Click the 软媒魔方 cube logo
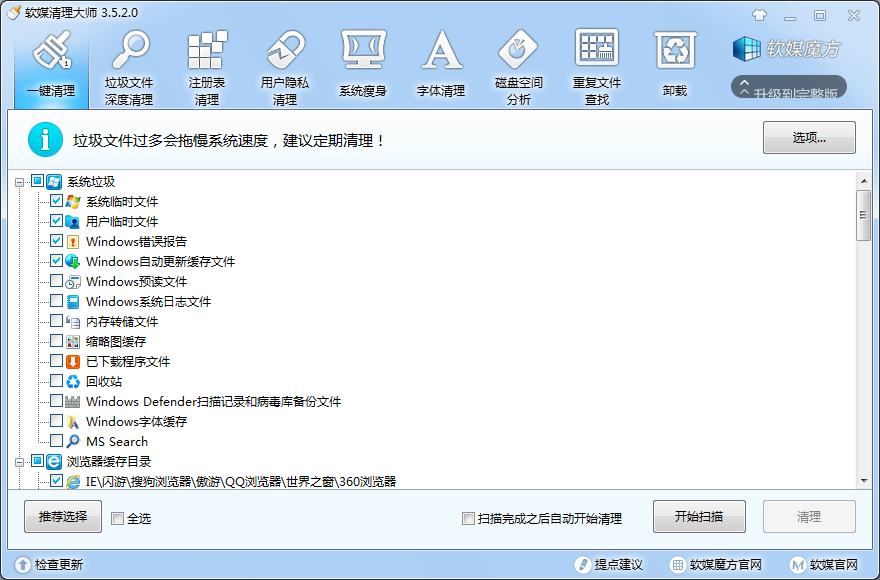The width and height of the screenshot is (880, 580). tap(746, 50)
